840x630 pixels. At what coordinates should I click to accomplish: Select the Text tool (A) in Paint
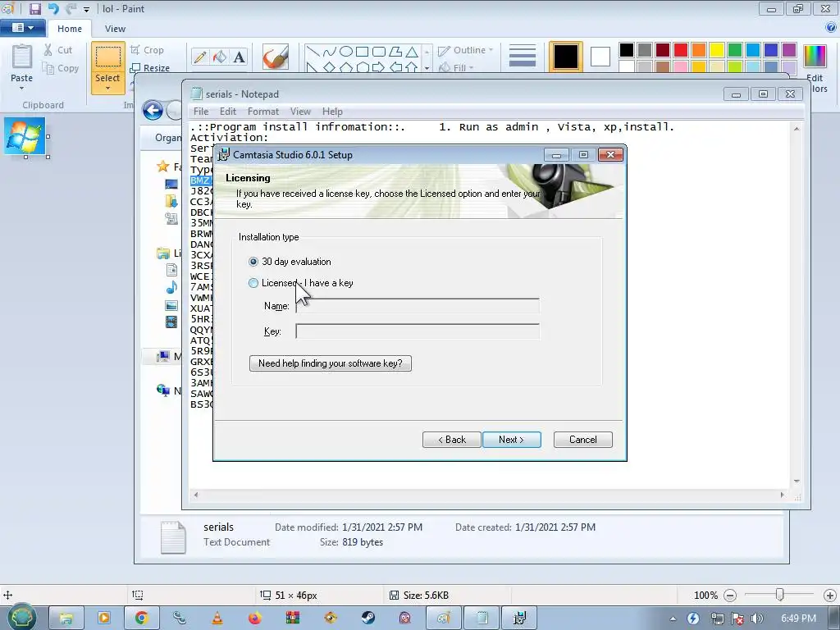click(239, 57)
